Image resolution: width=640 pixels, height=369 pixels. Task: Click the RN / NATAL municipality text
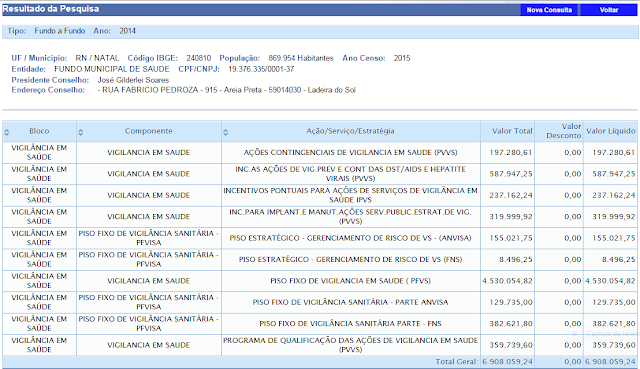97,58
